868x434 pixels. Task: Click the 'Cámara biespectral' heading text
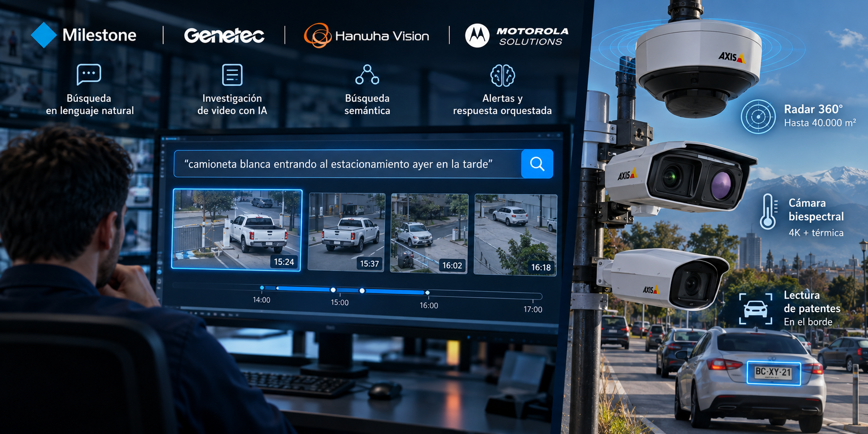pyautogui.click(x=816, y=209)
